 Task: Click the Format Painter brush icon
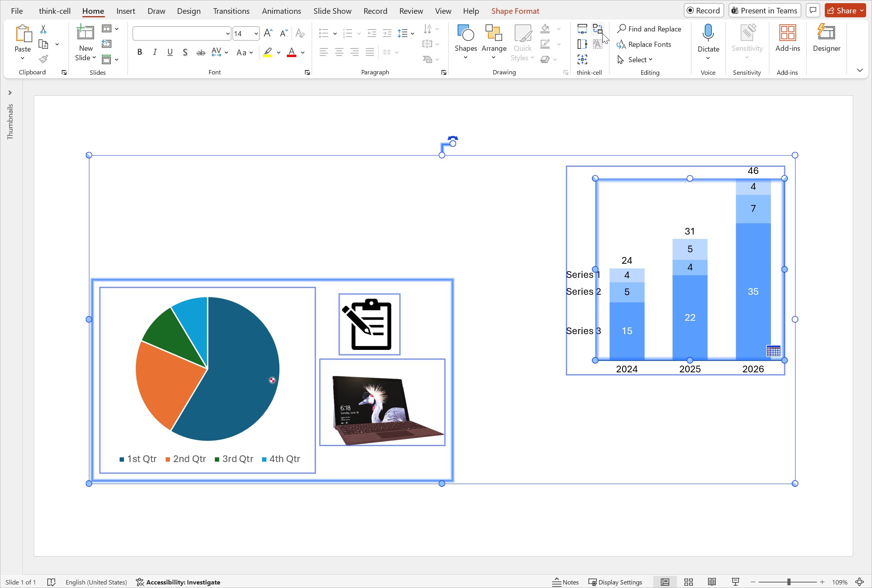point(43,59)
